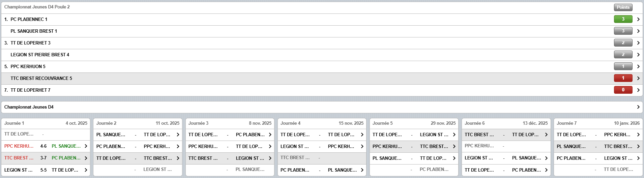The image size is (644, 178).
Task: Open PL SANQUER BREST 1 team link
Action: [34, 31]
